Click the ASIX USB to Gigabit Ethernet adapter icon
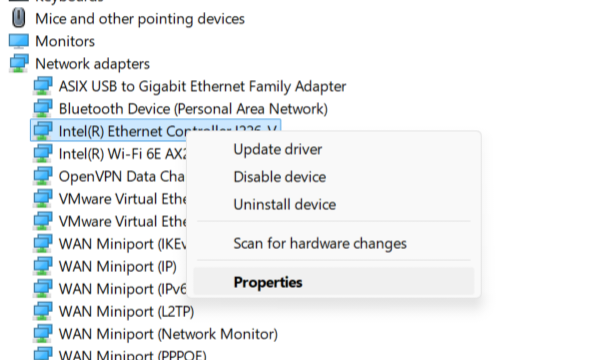Viewport: 594px width, 360px height. coord(43,86)
